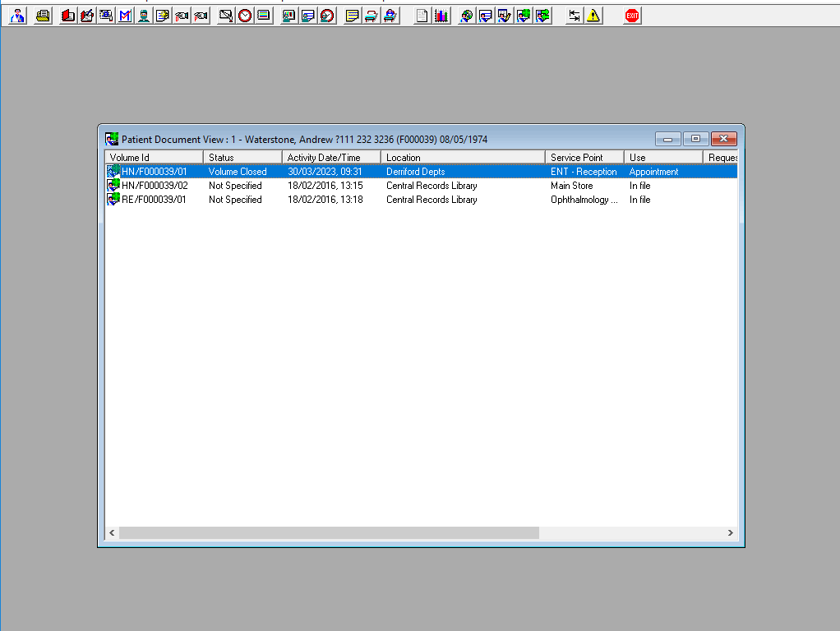This screenshot has height=631, width=840.
Task: Click In file in RE/F000039/01 row
Action: [x=639, y=200]
